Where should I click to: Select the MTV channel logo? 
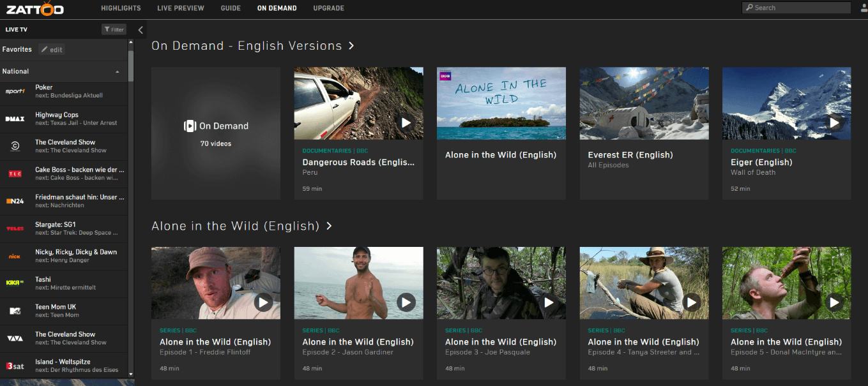[15, 311]
